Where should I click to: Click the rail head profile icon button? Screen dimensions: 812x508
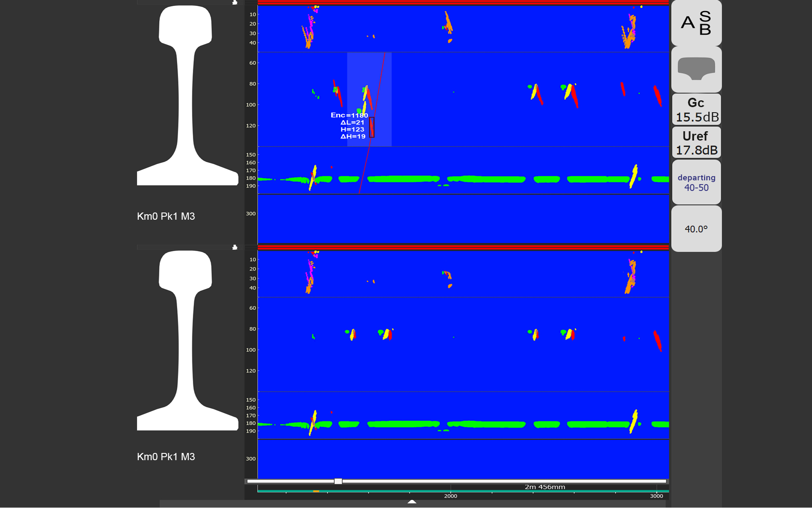pyautogui.click(x=696, y=69)
